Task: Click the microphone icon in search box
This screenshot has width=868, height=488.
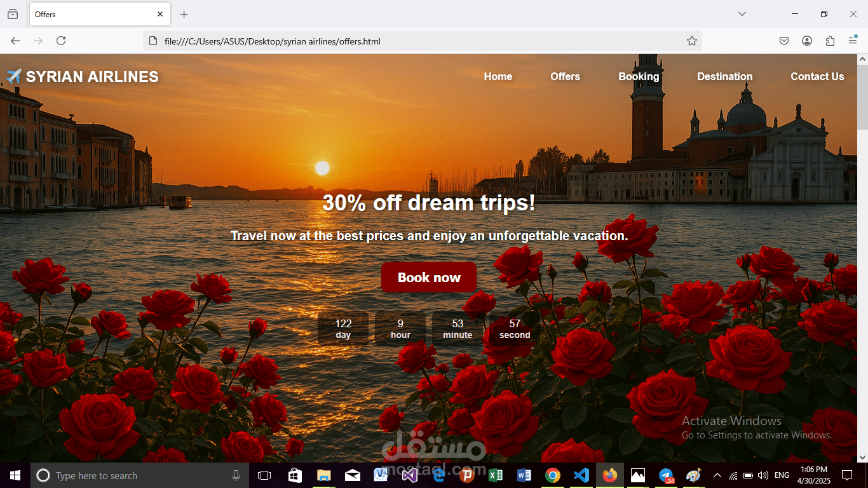Action: (x=236, y=475)
